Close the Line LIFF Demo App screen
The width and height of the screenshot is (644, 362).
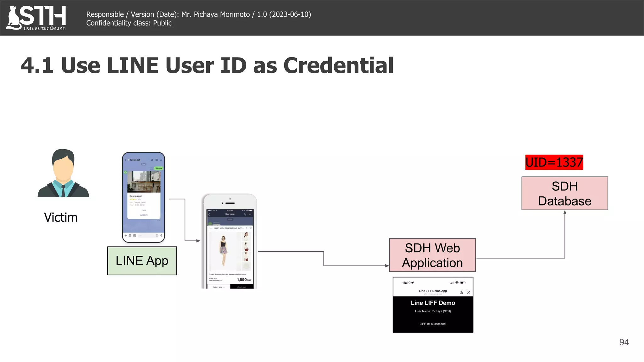pyautogui.click(x=469, y=292)
